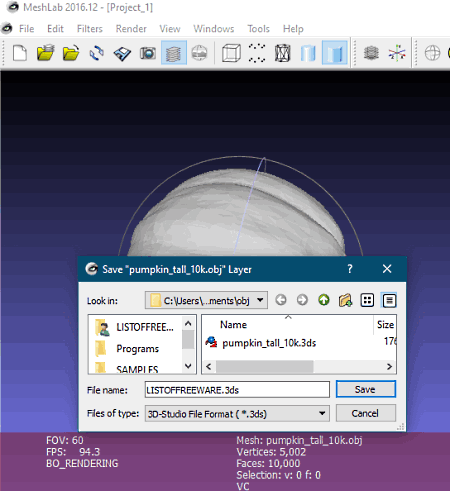Open the Render menu
The height and width of the screenshot is (491, 450).
131,29
